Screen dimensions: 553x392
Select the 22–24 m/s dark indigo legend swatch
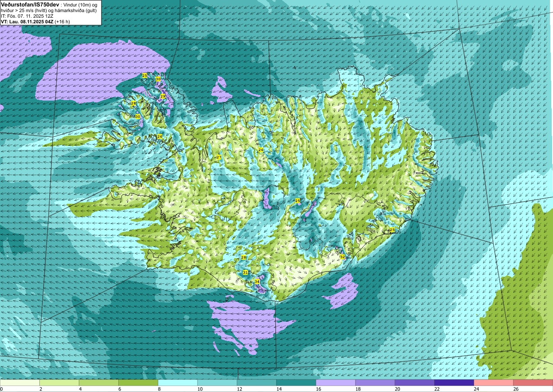[x=454, y=383]
